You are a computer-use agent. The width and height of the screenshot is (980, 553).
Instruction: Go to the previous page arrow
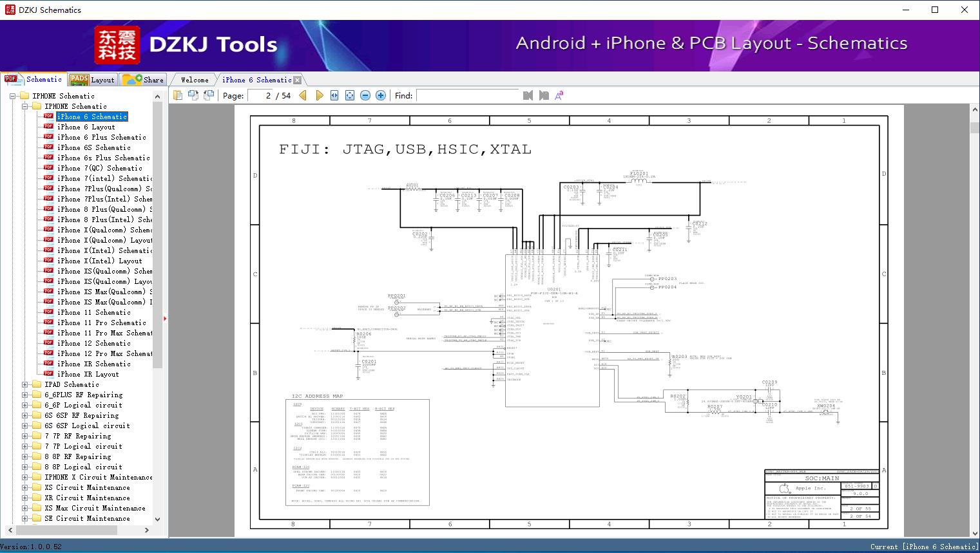click(x=303, y=95)
